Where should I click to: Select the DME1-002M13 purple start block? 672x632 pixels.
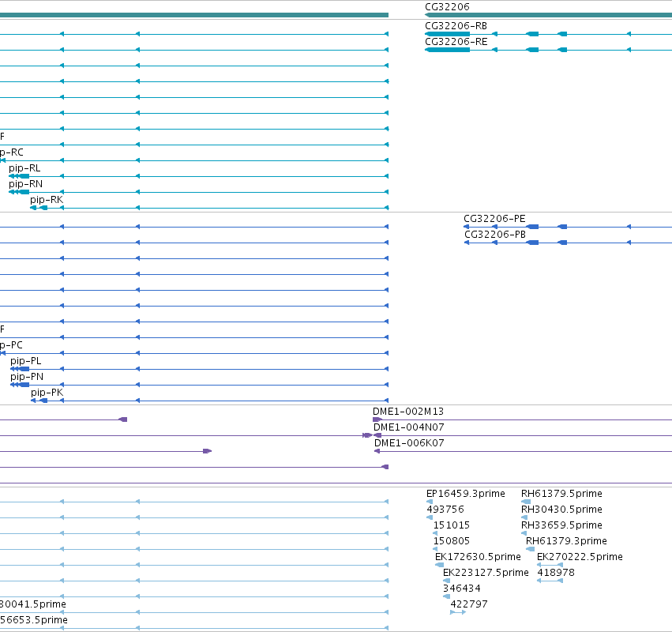[x=377, y=419]
